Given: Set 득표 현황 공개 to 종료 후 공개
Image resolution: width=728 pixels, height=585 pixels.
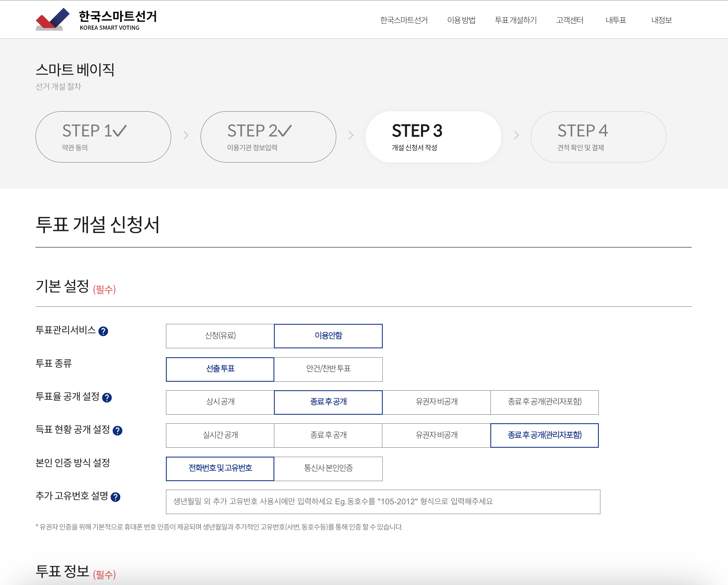Looking at the screenshot, I should tap(329, 435).
